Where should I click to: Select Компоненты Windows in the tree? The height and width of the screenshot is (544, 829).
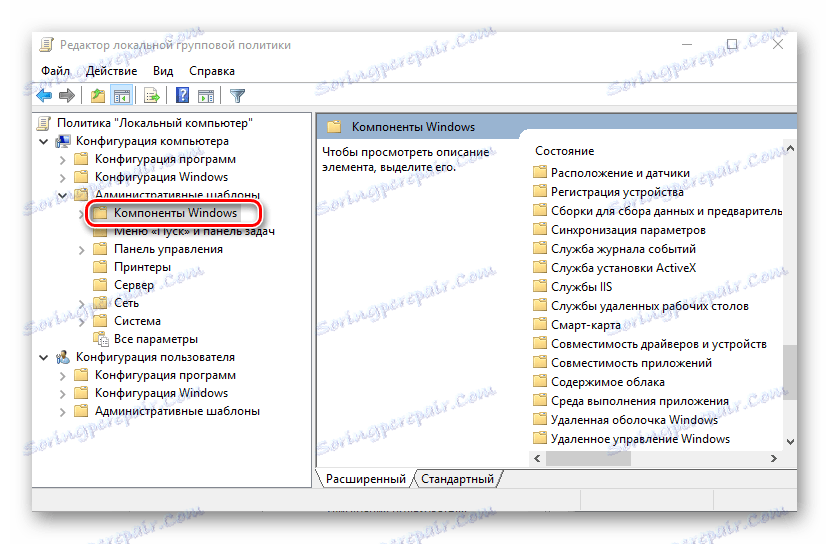tap(176, 213)
